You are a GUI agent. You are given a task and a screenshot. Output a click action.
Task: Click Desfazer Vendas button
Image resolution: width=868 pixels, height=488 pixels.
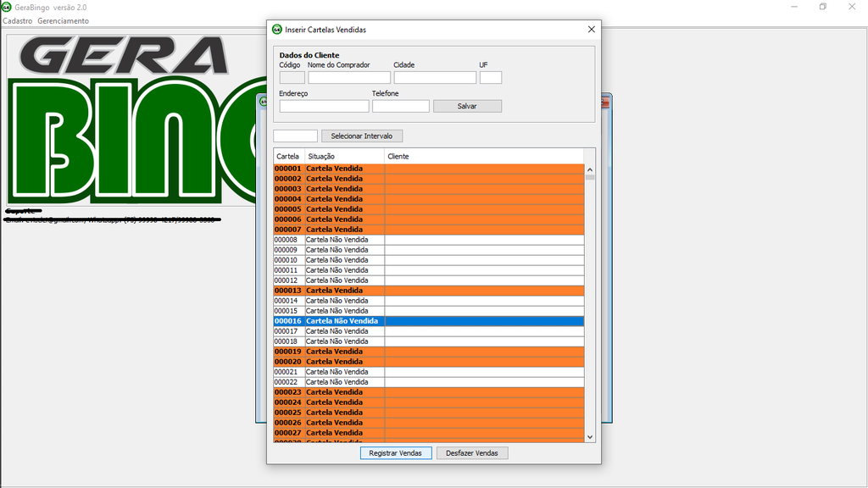[472, 453]
